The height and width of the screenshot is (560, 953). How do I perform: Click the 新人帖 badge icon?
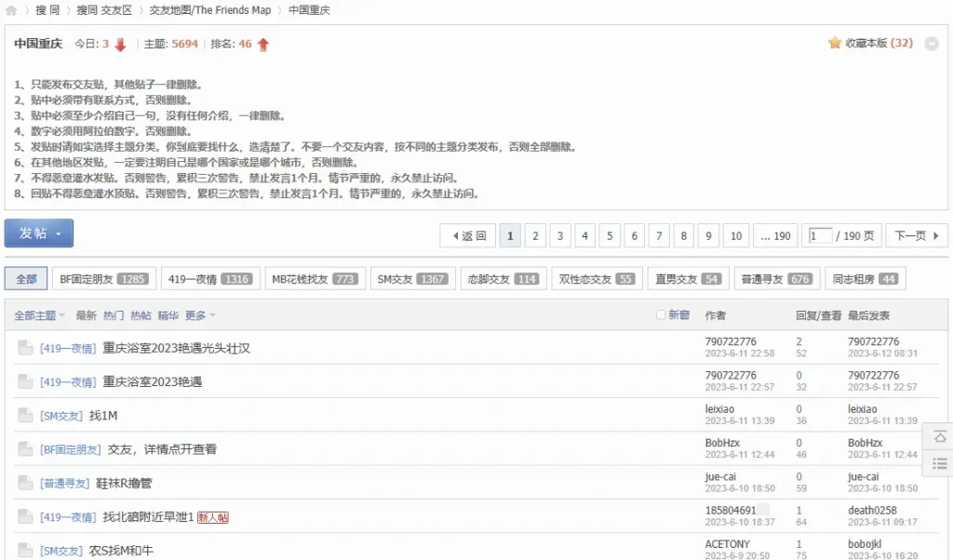click(x=212, y=517)
